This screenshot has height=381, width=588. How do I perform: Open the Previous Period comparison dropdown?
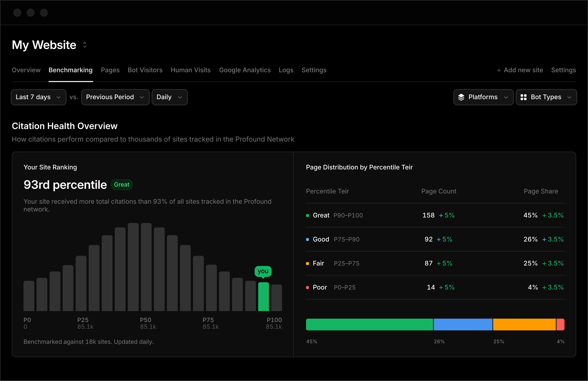click(x=115, y=97)
